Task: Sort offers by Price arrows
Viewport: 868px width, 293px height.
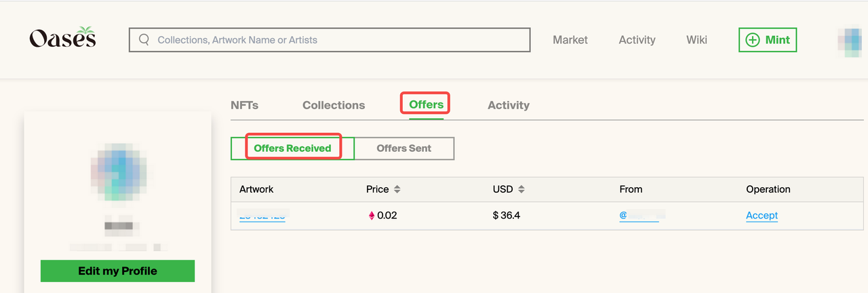Action: click(x=397, y=189)
